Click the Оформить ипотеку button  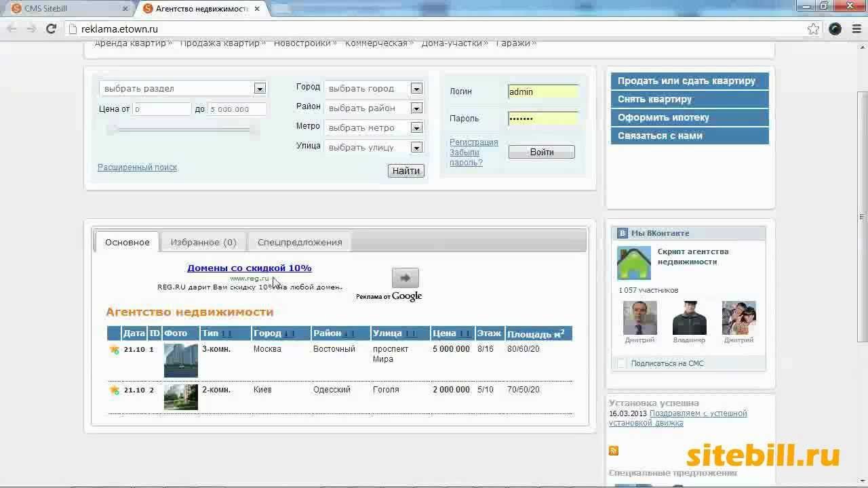pos(690,117)
